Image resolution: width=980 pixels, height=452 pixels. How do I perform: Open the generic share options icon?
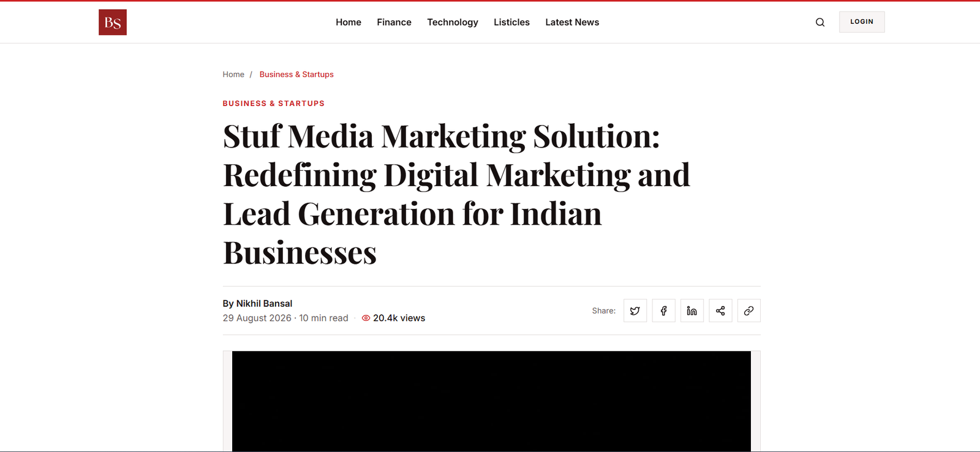720,311
